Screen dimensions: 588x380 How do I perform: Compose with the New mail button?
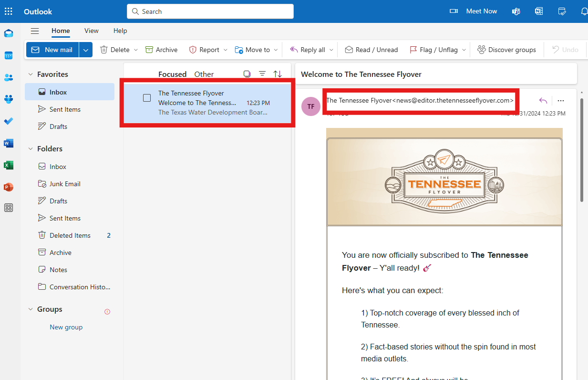point(52,50)
